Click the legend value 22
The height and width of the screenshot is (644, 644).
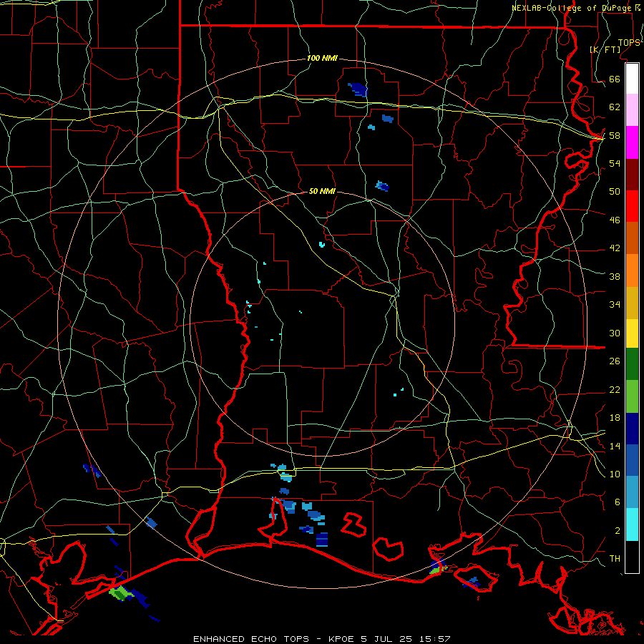point(615,389)
